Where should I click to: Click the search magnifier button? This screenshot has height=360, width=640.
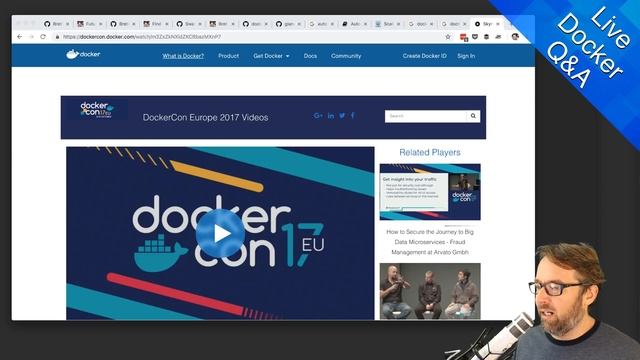pyautogui.click(x=473, y=116)
